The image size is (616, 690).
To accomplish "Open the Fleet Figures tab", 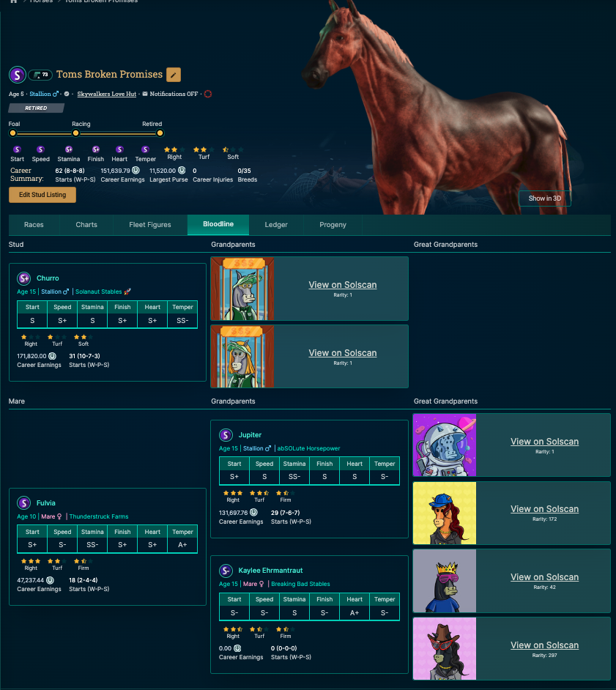I will (x=150, y=225).
